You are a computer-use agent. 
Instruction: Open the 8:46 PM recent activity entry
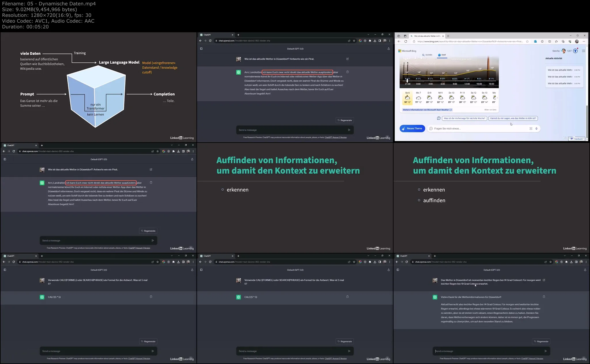tap(564, 77)
